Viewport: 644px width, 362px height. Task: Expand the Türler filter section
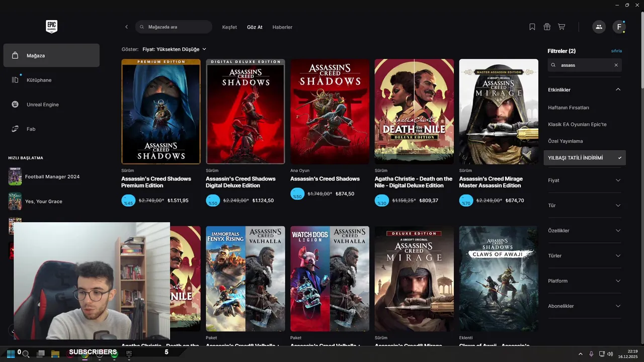click(585, 255)
